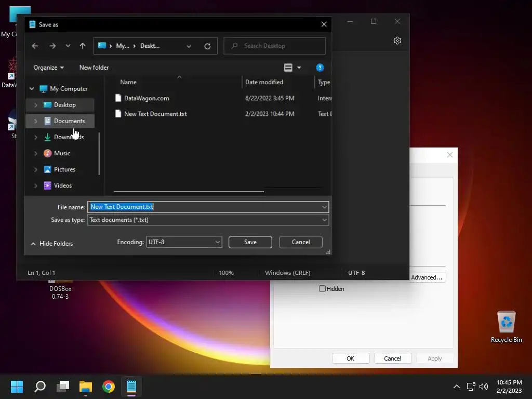Click the DataWagon.com file icon
The height and width of the screenshot is (399, 532).
click(118, 98)
